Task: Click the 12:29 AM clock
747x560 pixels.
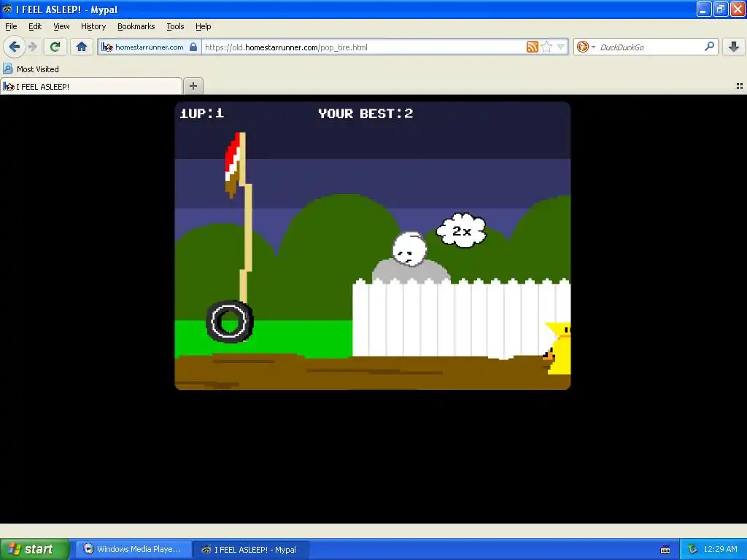Action: [x=720, y=549]
